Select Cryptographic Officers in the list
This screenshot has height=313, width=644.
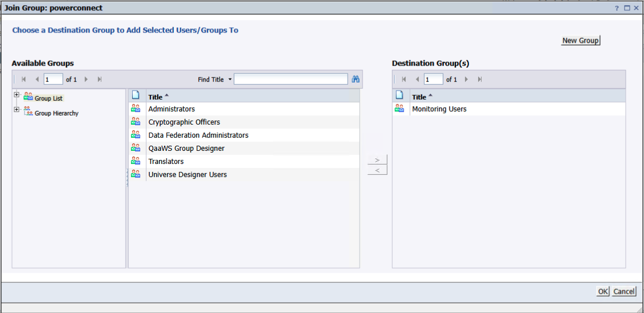pos(184,122)
